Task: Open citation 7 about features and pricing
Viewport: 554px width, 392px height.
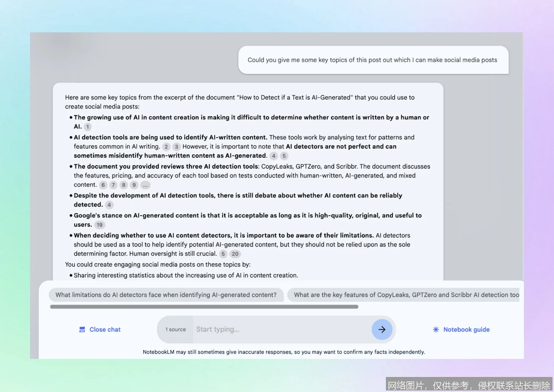Action: click(x=113, y=185)
